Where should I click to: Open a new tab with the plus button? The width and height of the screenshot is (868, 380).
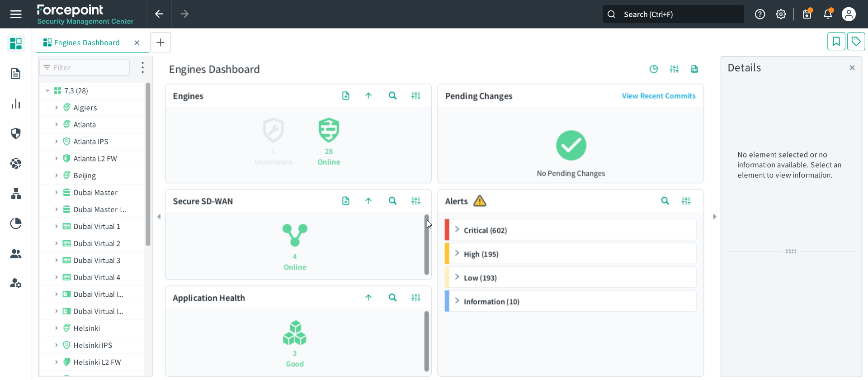pos(160,43)
